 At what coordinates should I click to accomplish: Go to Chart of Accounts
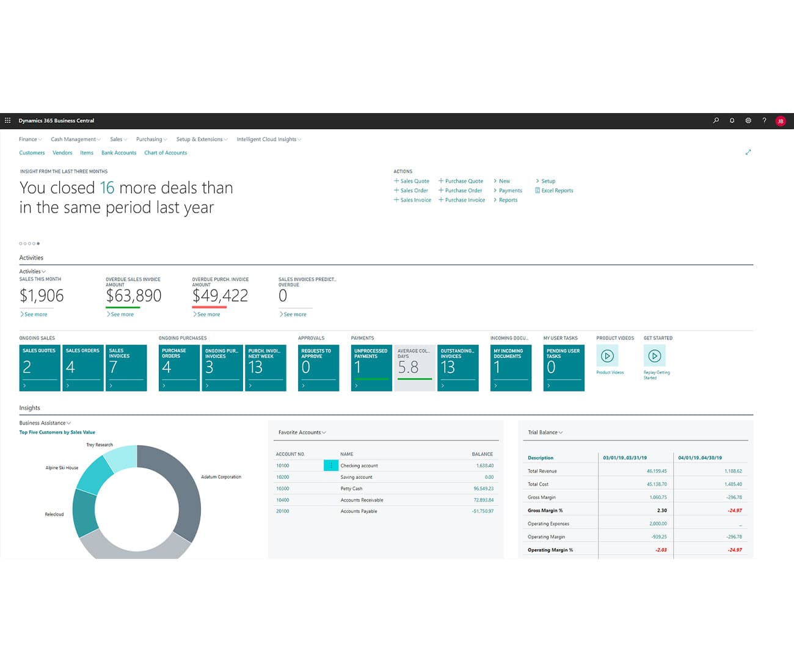click(166, 153)
